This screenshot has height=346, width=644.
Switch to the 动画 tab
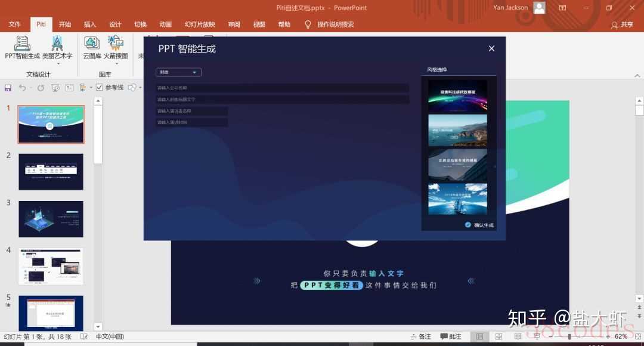166,24
